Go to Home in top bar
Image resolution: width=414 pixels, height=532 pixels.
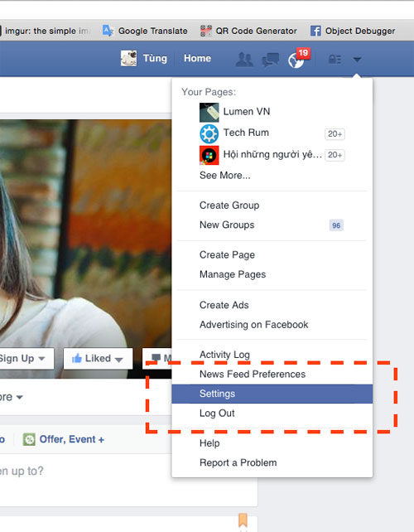197,58
